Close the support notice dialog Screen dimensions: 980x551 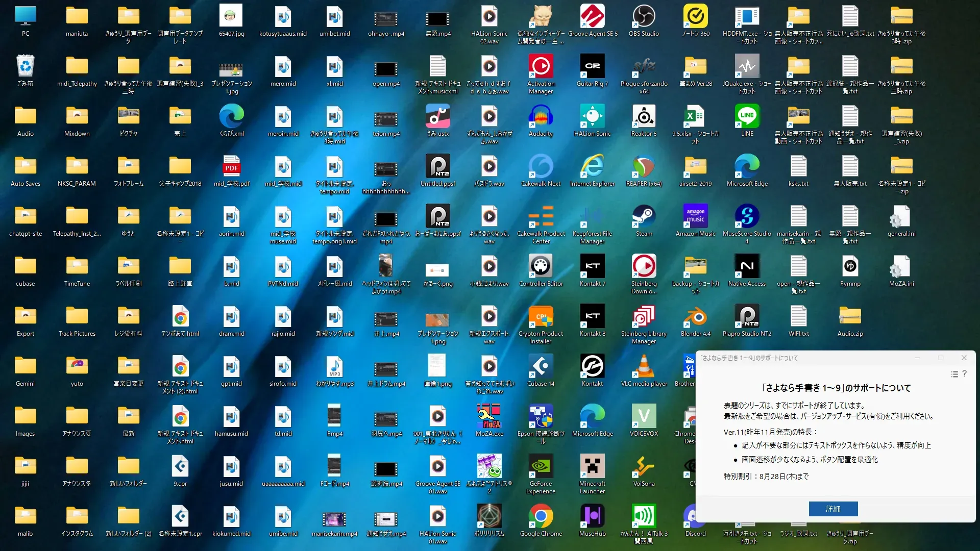(964, 358)
